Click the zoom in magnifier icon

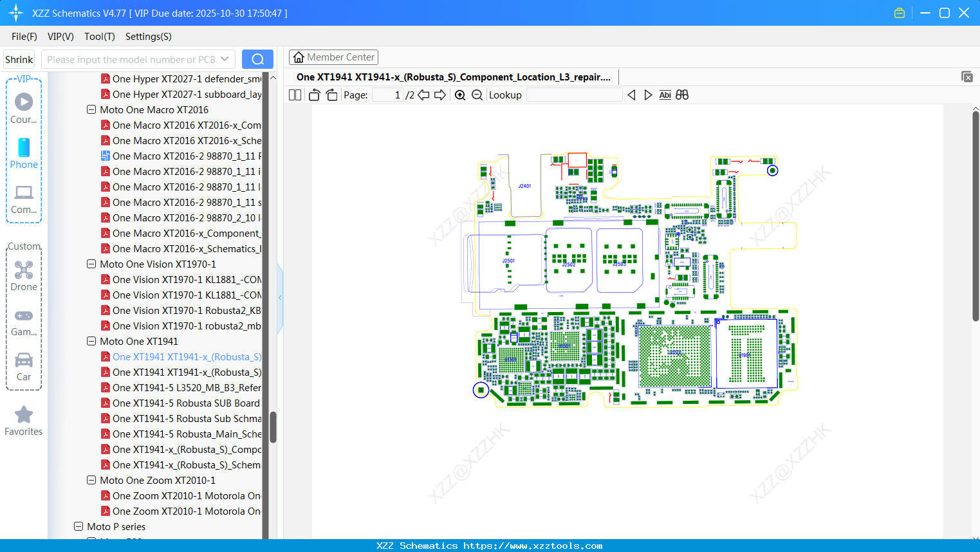(460, 95)
